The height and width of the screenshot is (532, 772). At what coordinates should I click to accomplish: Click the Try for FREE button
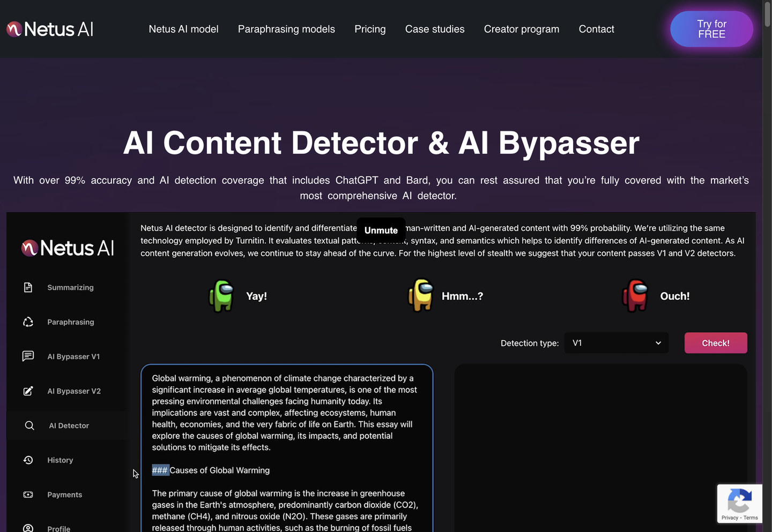(711, 29)
